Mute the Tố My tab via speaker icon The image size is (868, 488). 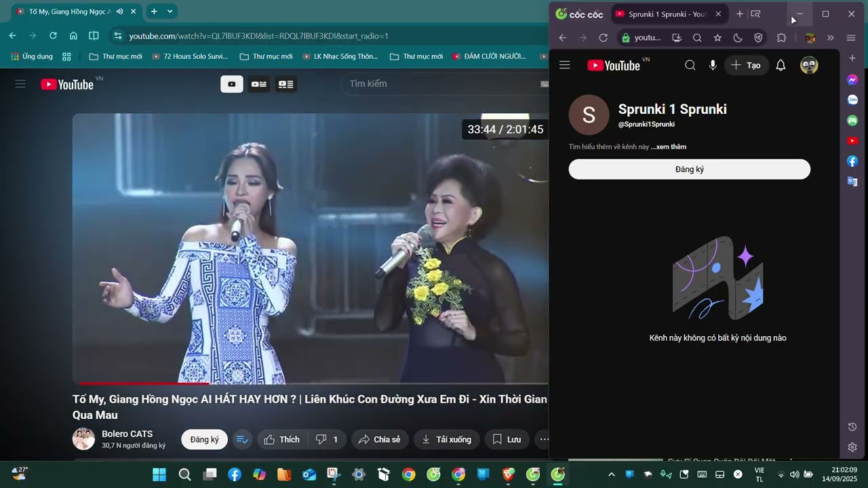(x=120, y=12)
